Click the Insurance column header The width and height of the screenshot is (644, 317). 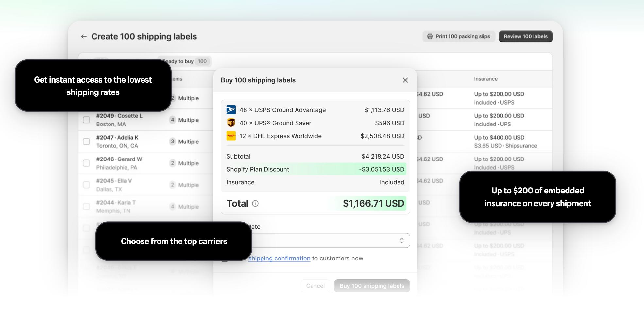point(486,79)
